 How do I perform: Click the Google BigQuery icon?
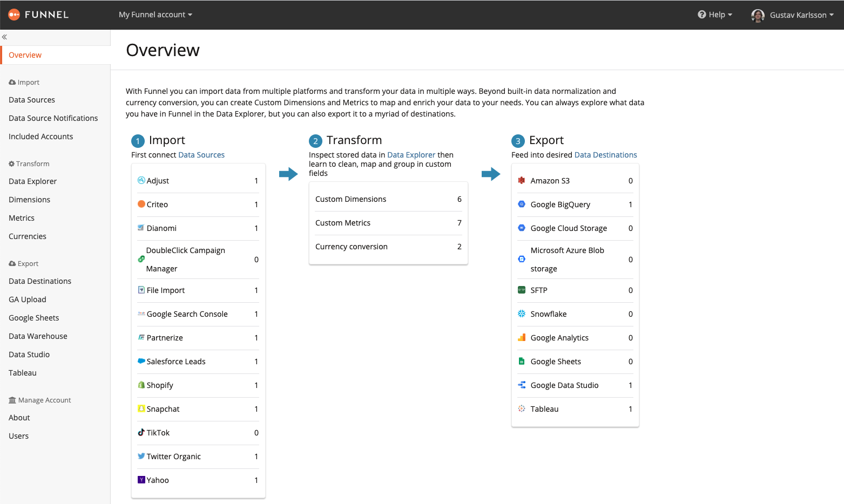click(x=522, y=204)
